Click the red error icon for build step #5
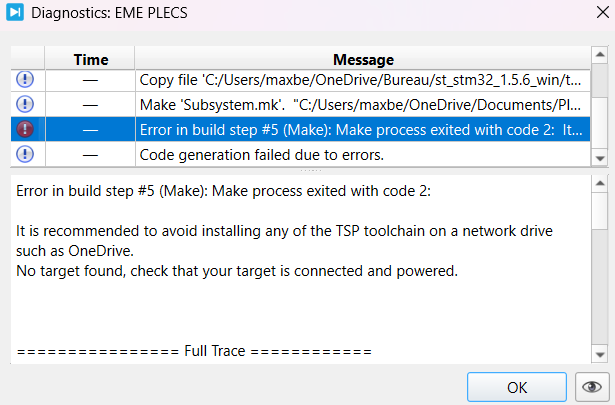Screen dimensions: 615x405 tap(26, 129)
